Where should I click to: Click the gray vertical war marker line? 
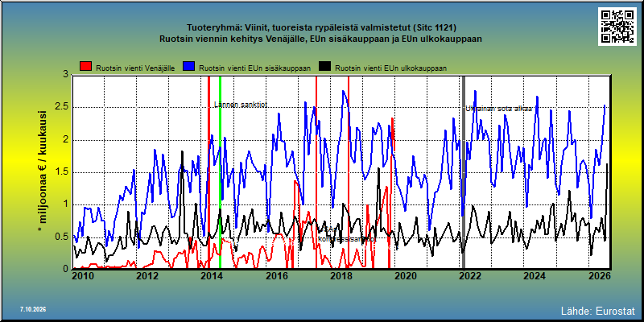(464, 172)
